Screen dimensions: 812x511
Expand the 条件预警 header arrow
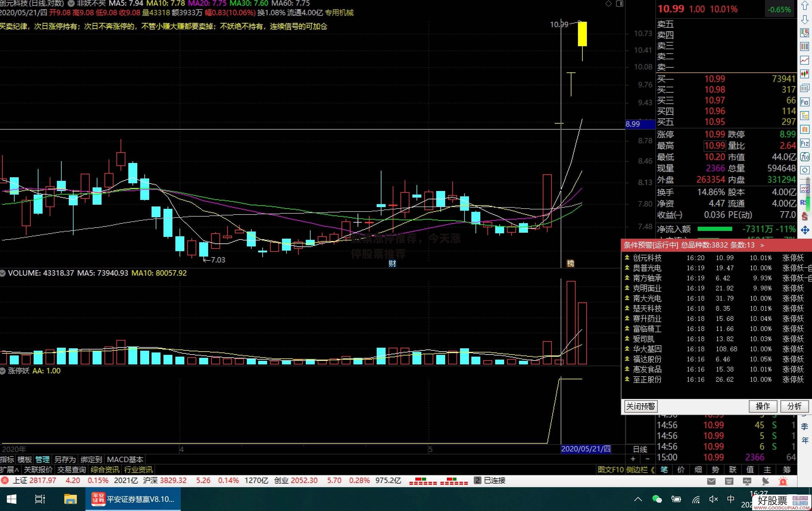pyautogui.click(x=762, y=246)
